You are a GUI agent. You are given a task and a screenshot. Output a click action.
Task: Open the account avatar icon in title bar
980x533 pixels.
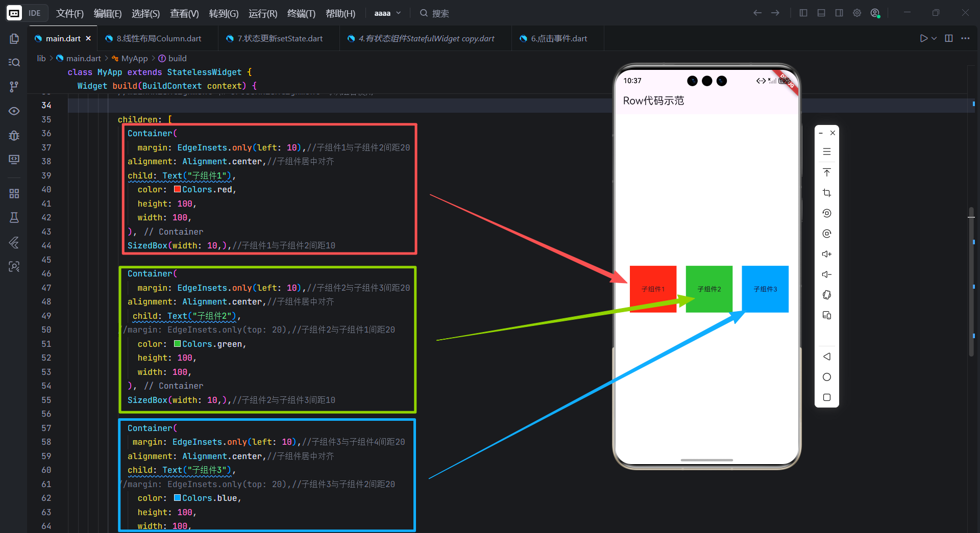coord(875,13)
